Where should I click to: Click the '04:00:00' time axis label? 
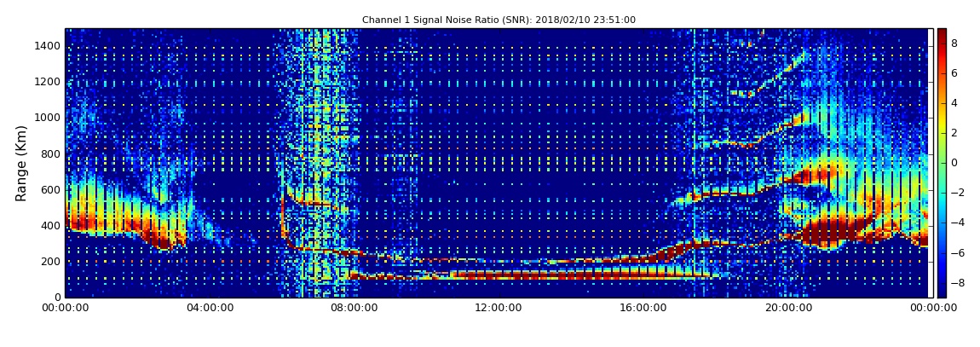(x=210, y=308)
